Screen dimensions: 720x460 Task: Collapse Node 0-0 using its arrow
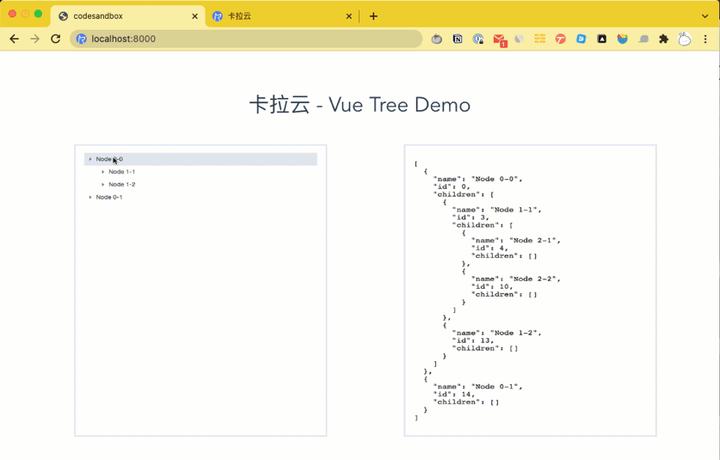click(x=90, y=159)
